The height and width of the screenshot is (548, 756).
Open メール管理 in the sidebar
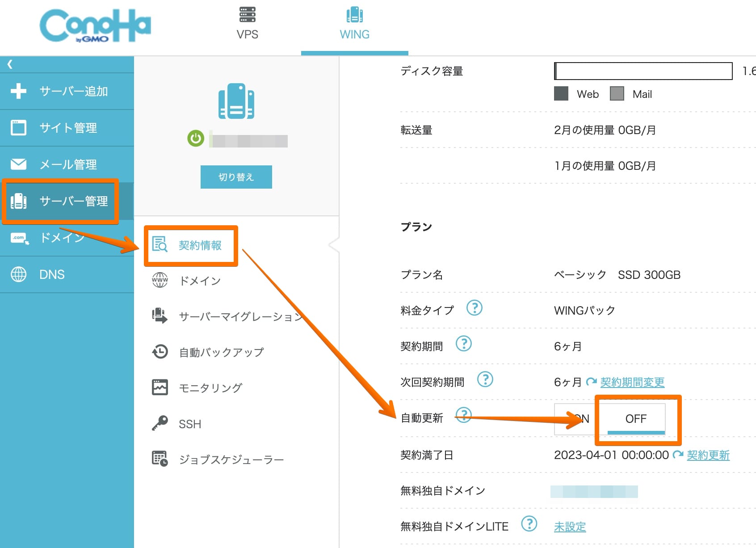[18, 164]
